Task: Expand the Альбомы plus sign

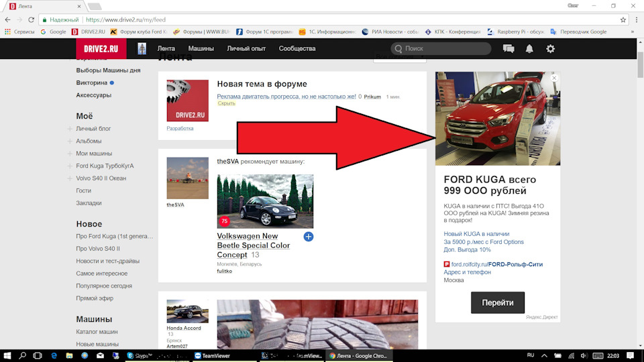Action: [x=70, y=141]
